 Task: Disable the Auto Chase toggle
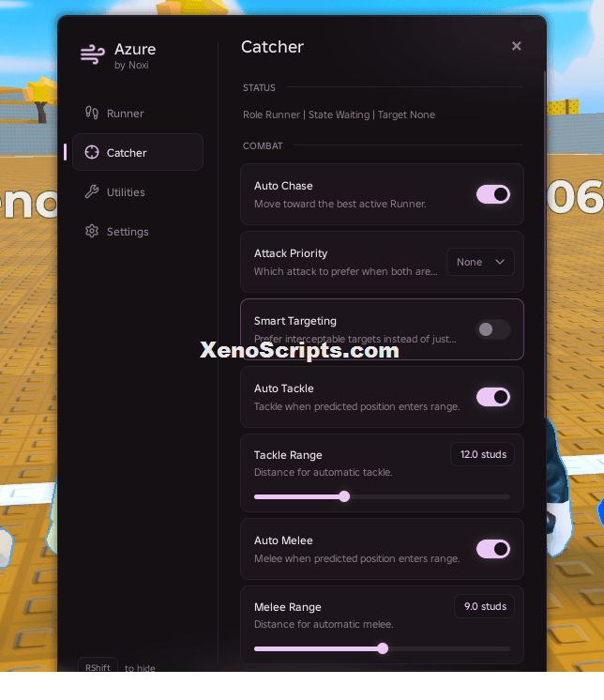tap(493, 194)
